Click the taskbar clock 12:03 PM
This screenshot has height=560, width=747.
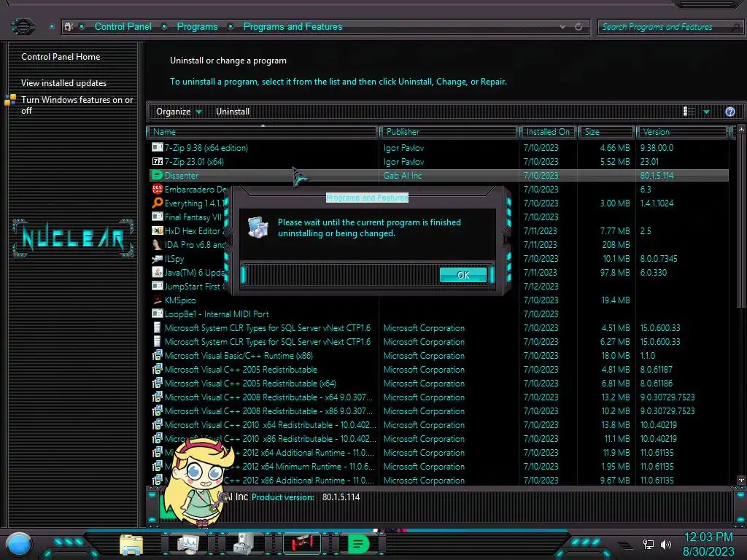pos(708,537)
